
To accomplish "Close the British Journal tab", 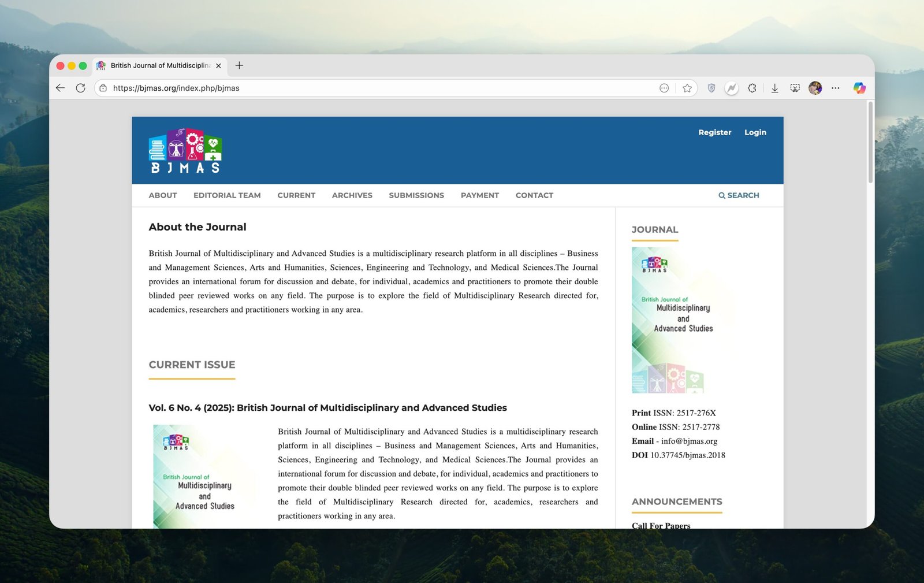I will (218, 66).
